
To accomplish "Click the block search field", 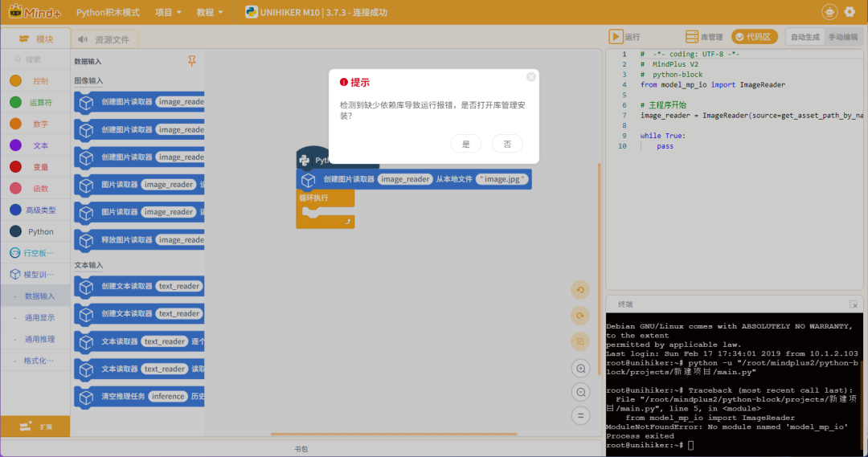I will pos(35,59).
